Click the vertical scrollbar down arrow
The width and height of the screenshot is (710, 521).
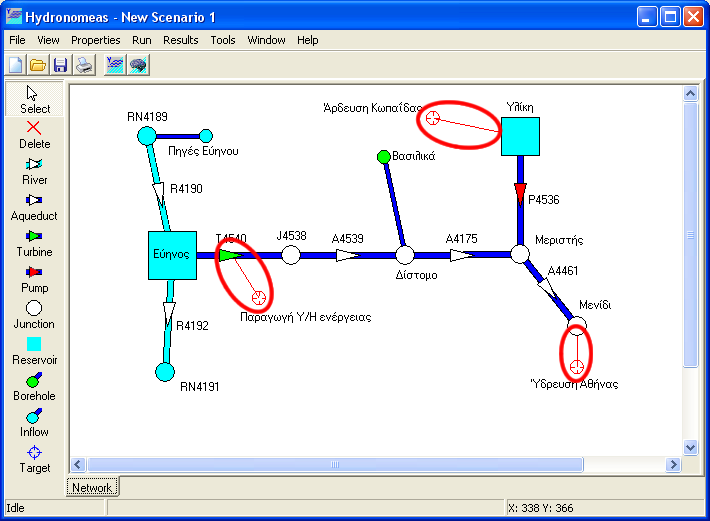(x=690, y=448)
